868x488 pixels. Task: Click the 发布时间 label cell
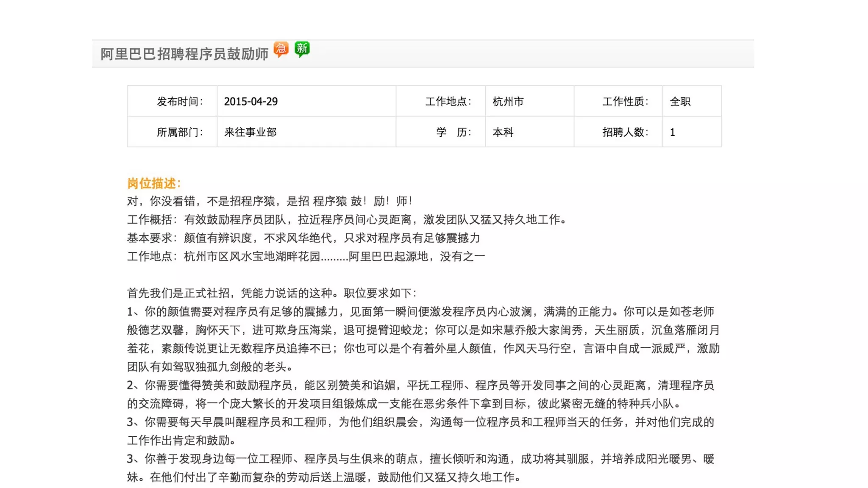point(180,102)
